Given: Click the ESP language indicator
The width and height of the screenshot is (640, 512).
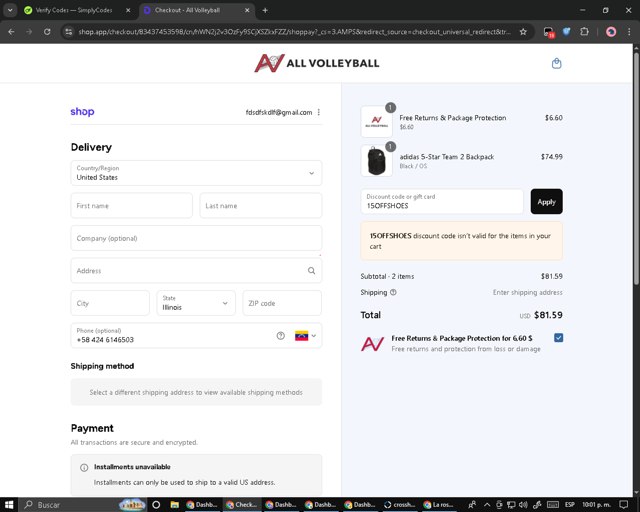Looking at the screenshot, I should [570, 505].
